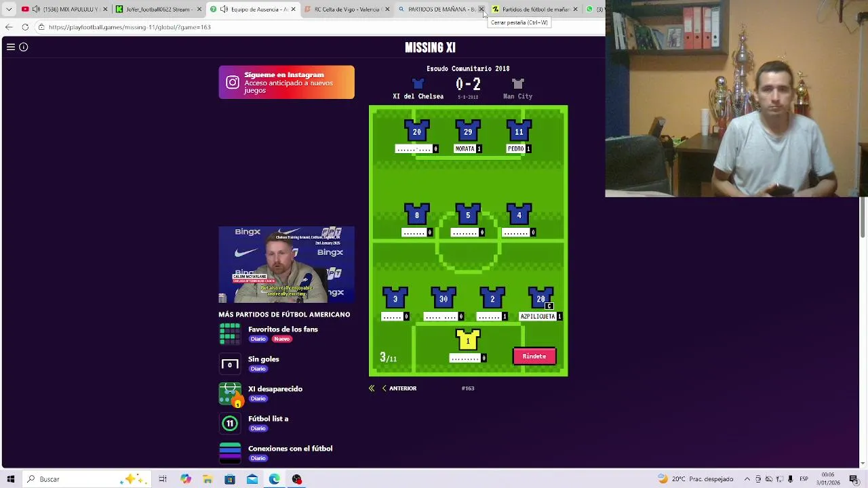Select the number 5 midfielder shirt
Image resolution: width=868 pixels, height=488 pixels.
[468, 215]
